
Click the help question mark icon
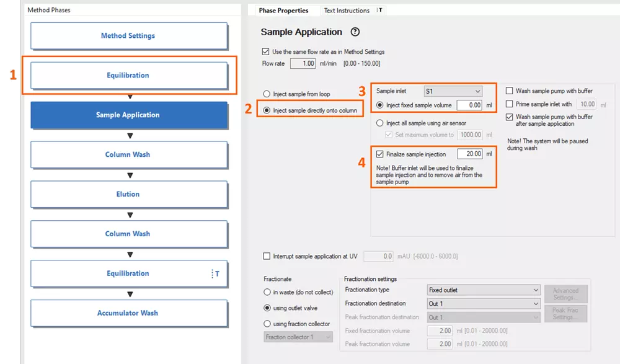pyautogui.click(x=355, y=32)
